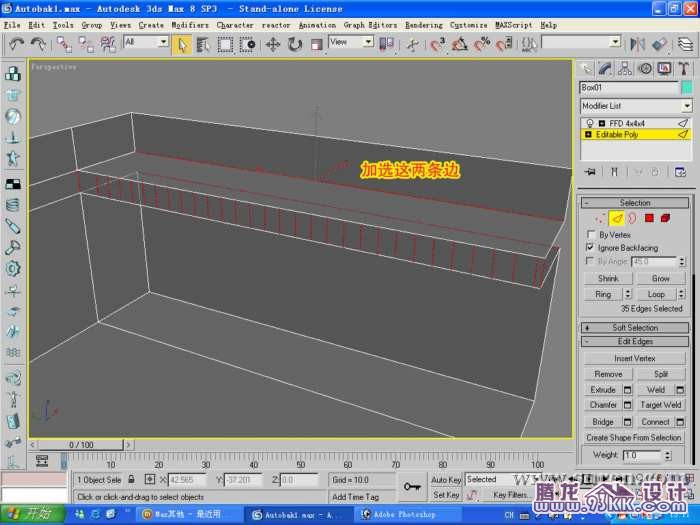The width and height of the screenshot is (700, 525).
Task: Open the Utilities hammer panel tab
Action: pyautogui.click(x=683, y=69)
